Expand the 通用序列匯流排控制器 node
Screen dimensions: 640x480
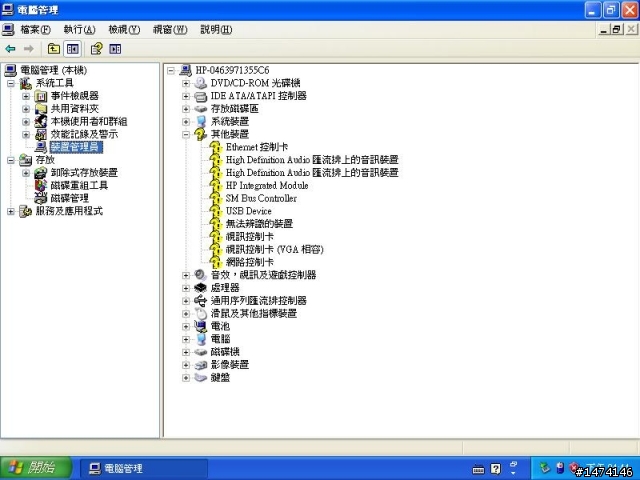pos(186,301)
